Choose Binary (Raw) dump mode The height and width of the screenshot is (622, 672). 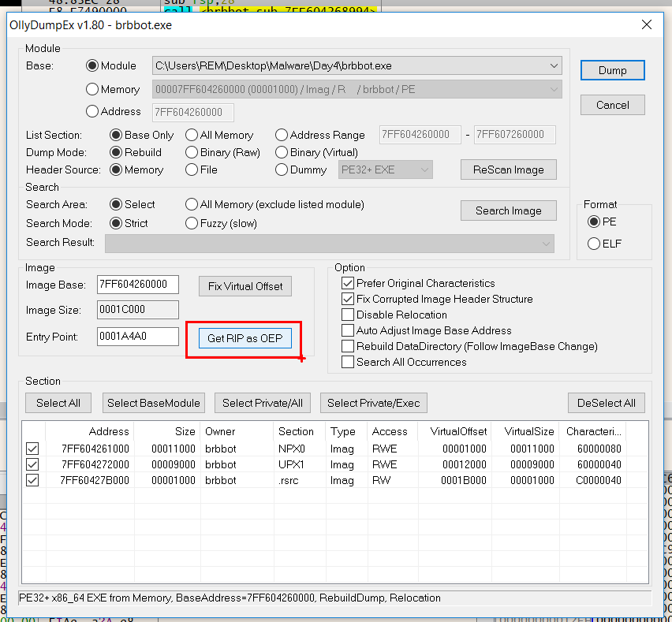pos(192,152)
